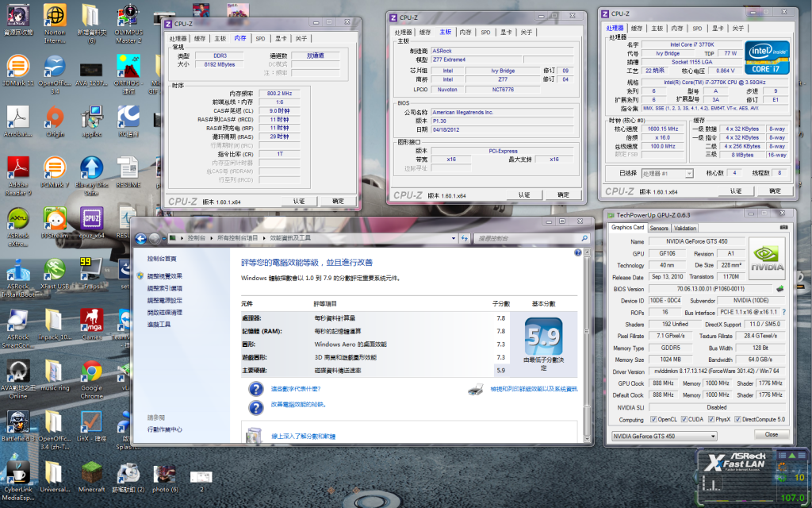Click the Bus Interface question mark in GPU-Z

(x=783, y=312)
